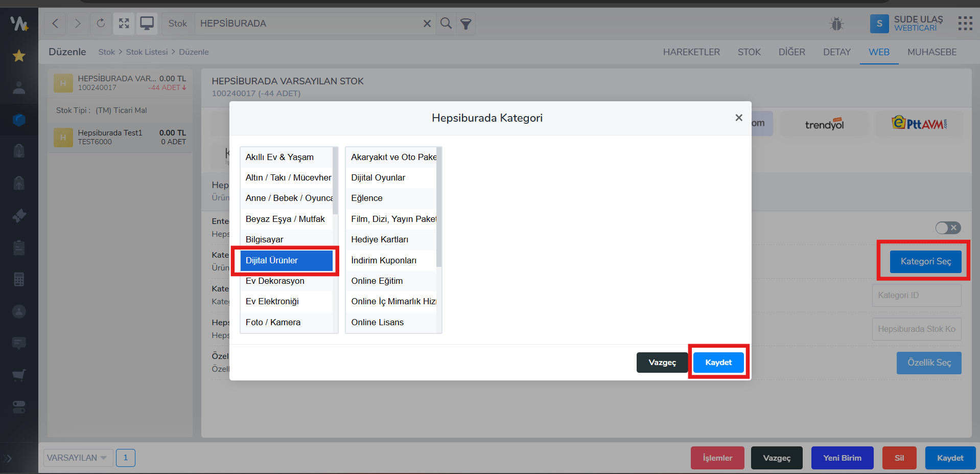Toggle fullscreen expand icon
Image resolution: width=980 pixels, height=474 pixels.
point(124,24)
